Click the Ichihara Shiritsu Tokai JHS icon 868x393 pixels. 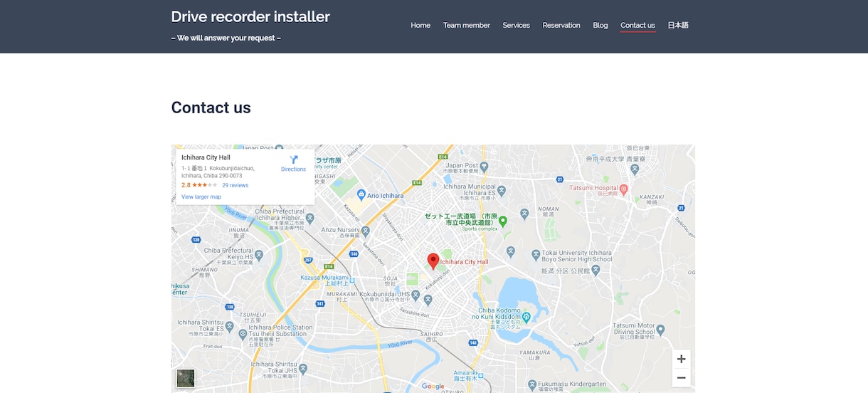302,369
